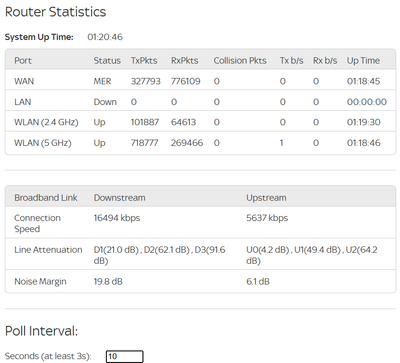
Task: Select downstream noise margin 19.8 dB
Action: 108,282
